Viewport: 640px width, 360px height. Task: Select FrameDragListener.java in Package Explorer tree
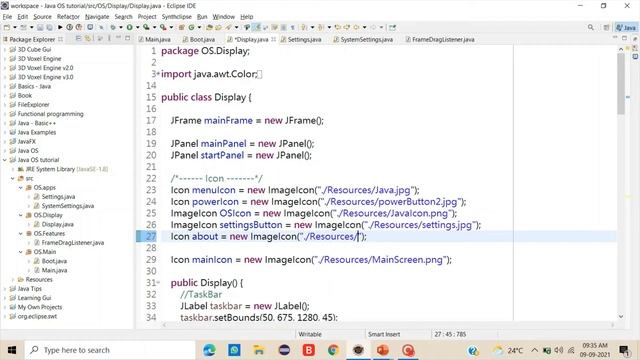tap(73, 242)
